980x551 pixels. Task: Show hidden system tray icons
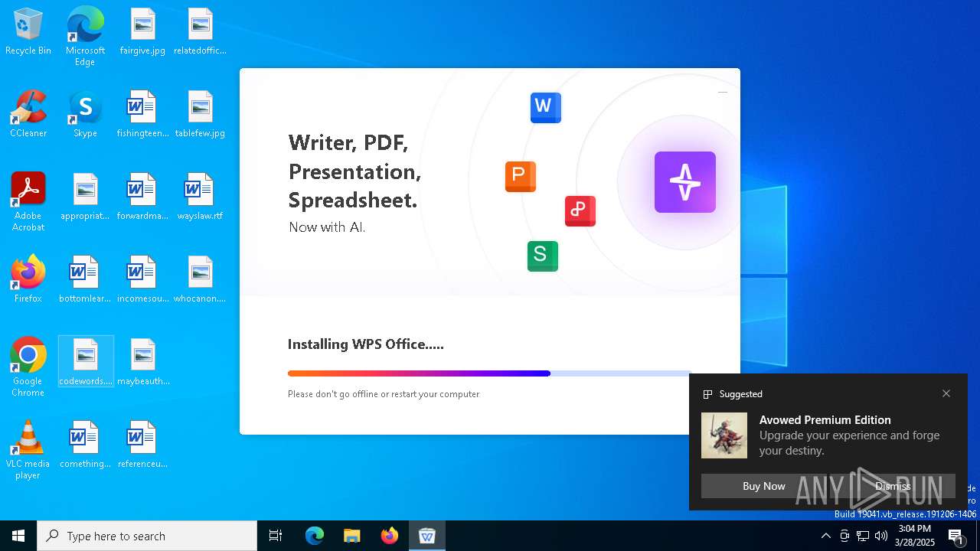(825, 536)
